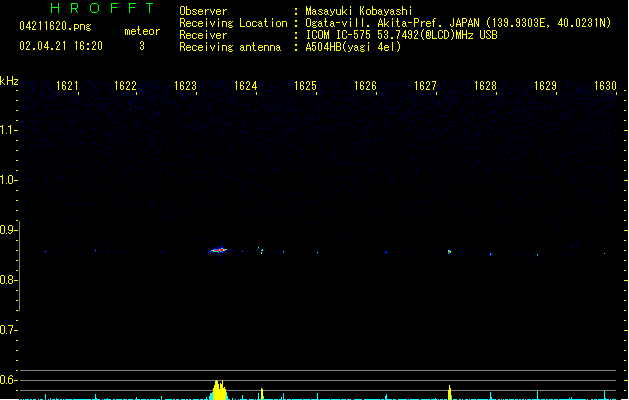The image size is (629, 400).
Task: Click the small echo just after 1624
Action: [262, 251]
